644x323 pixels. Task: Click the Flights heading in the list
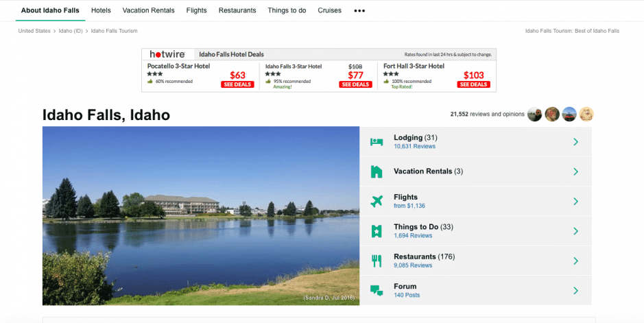pos(405,197)
